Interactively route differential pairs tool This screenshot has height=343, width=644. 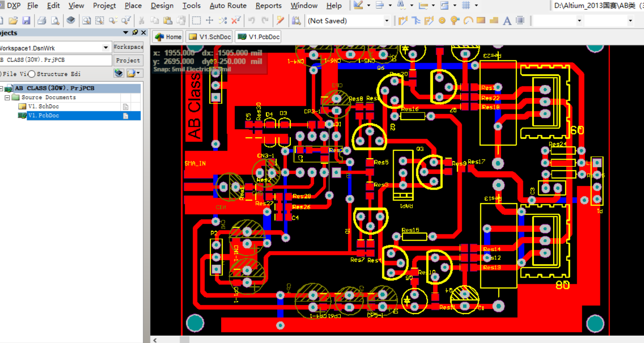click(x=416, y=20)
